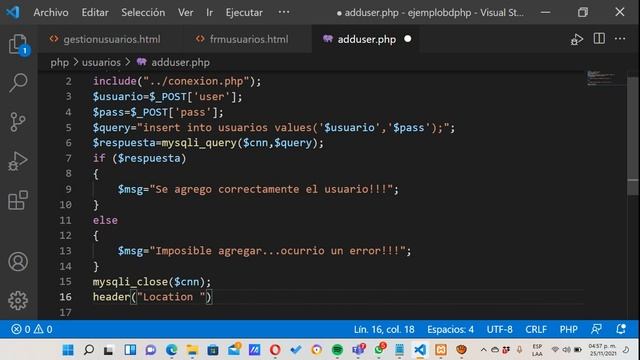The width and height of the screenshot is (640, 360).
Task: Open Mail app from taskbar
Action: (234, 349)
